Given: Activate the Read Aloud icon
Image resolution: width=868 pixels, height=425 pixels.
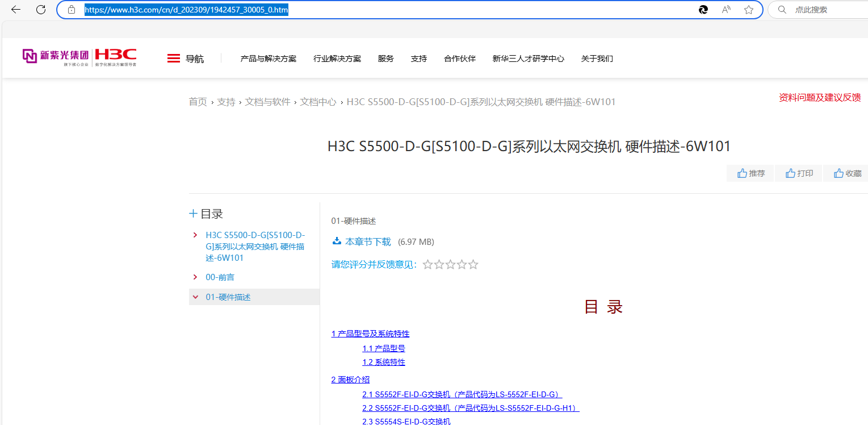Looking at the screenshot, I should point(726,10).
